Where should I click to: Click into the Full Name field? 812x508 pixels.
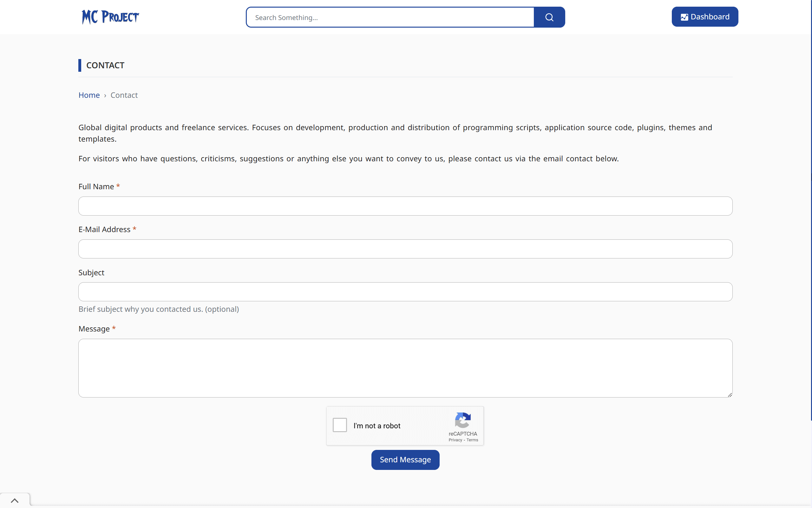click(x=405, y=206)
